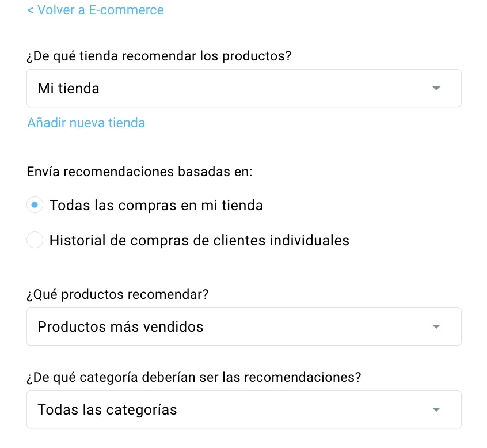Open the Productos más vendidos dropdown
The width and height of the screenshot is (487, 448).
244,326
